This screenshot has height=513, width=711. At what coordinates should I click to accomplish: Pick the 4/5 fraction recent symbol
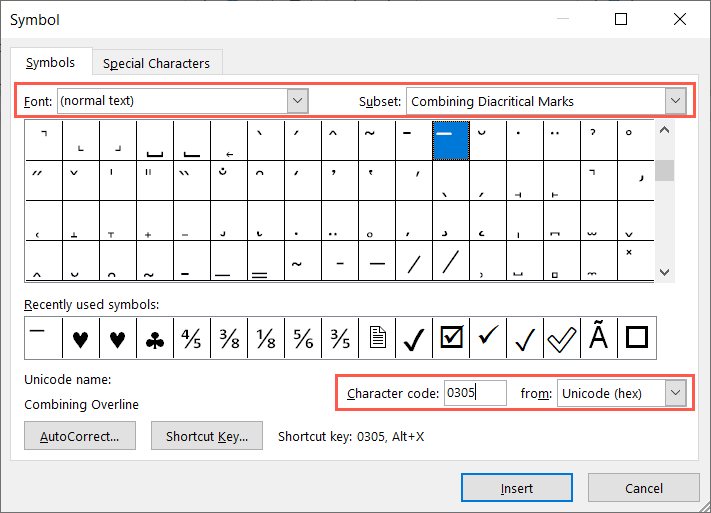pyautogui.click(x=192, y=339)
